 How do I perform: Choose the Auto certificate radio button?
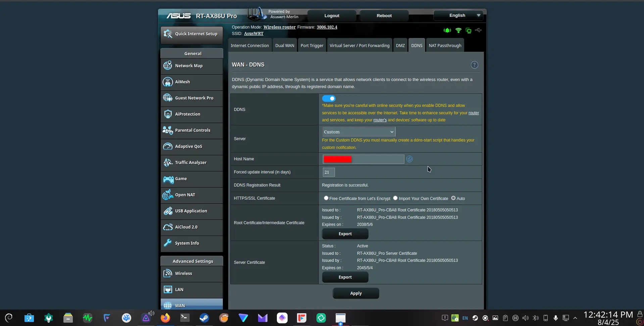pyautogui.click(x=453, y=198)
